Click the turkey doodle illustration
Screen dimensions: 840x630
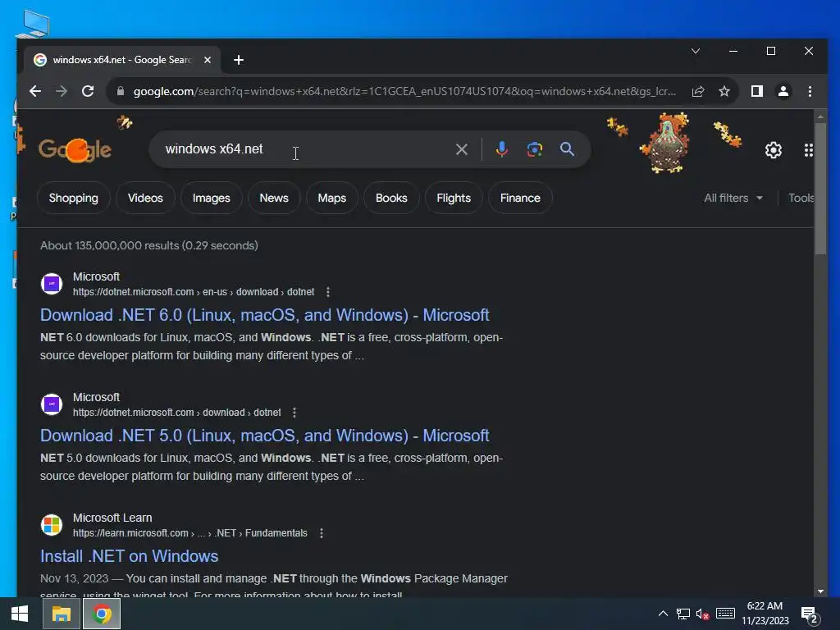pos(664,143)
